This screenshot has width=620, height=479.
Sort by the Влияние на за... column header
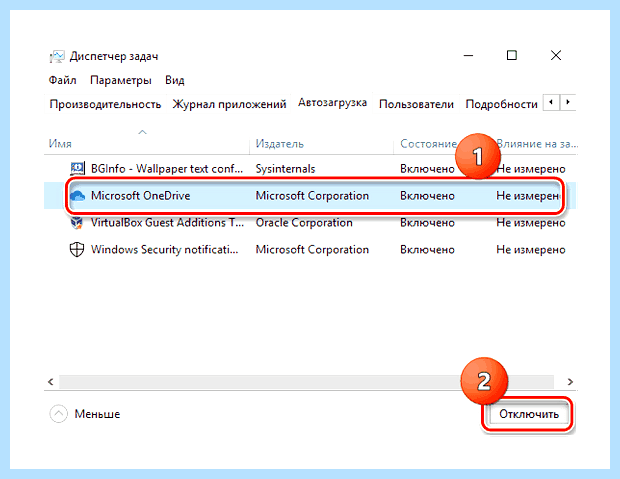(537, 144)
